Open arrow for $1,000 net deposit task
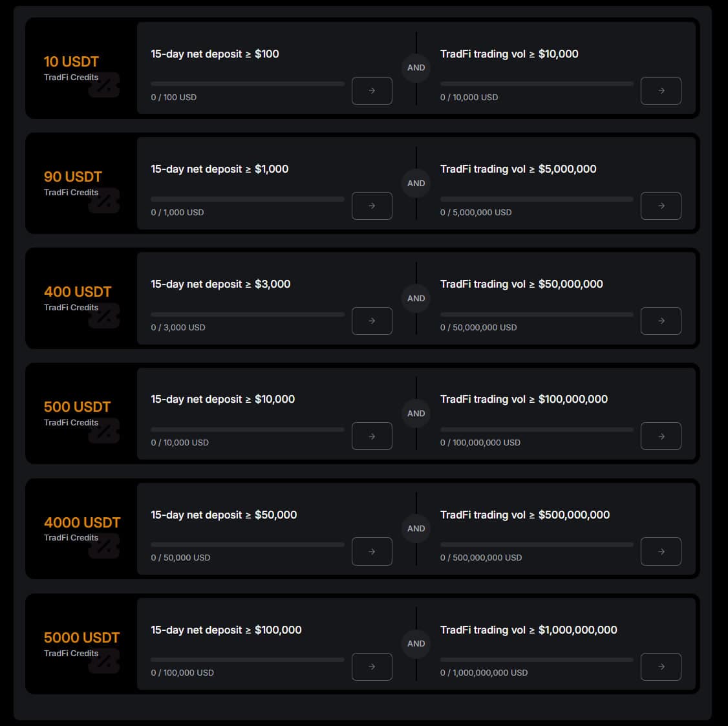Viewport: 728px width, 726px height. coord(372,206)
